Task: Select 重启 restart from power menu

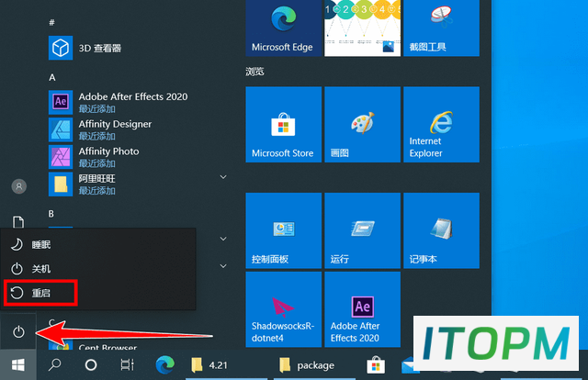Action: [x=98, y=293]
